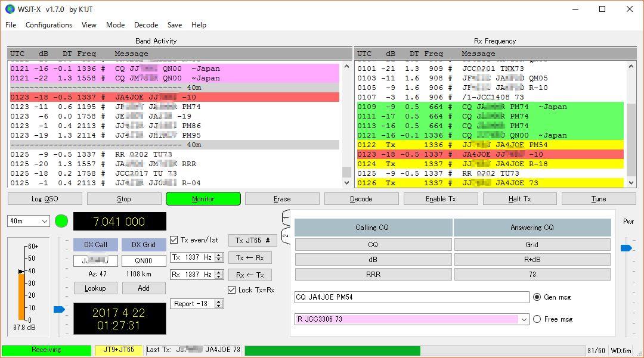This screenshot has height=358, width=644.
Task: Click the Report -18 spinner arrows
Action: pyautogui.click(x=219, y=304)
